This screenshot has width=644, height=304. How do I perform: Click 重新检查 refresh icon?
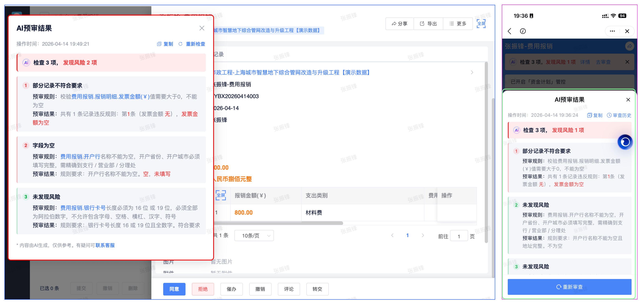point(181,44)
